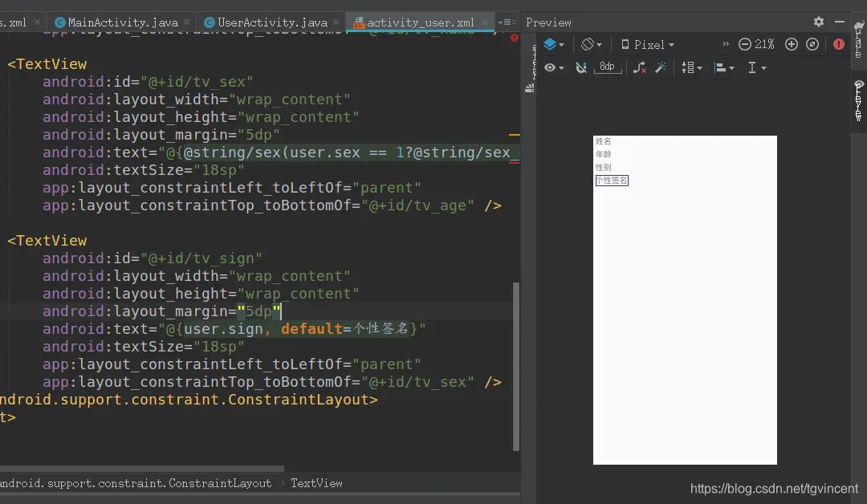Click the highlighted android:layout_margin="5dp" line

tap(162, 311)
